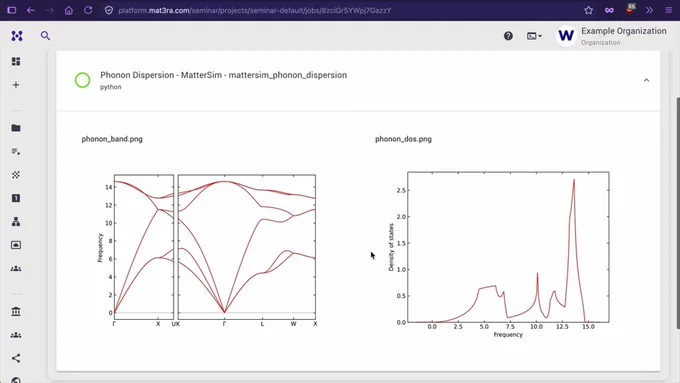Click the shield site info icon
The height and width of the screenshot is (383, 680).
point(109,10)
